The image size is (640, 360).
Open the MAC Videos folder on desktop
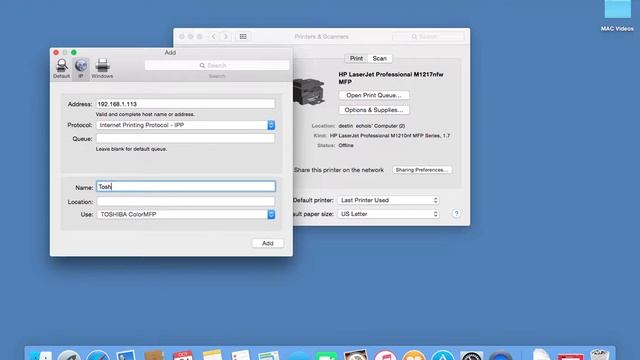617,16
